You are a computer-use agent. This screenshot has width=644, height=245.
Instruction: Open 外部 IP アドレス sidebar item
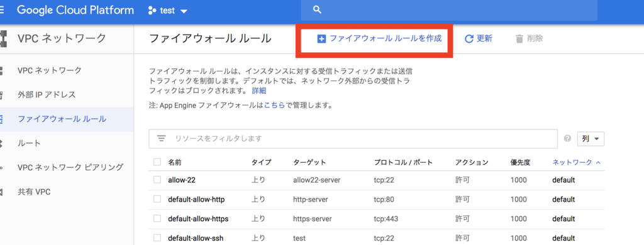tap(67, 95)
